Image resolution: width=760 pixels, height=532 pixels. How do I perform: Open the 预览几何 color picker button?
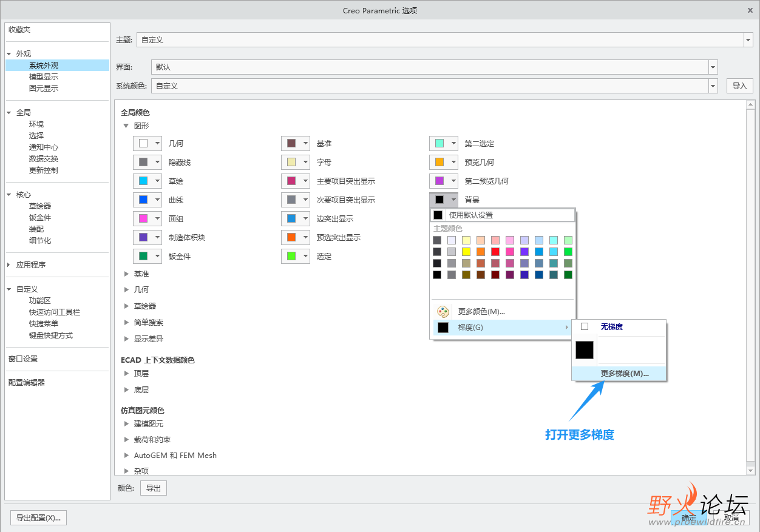(444, 163)
